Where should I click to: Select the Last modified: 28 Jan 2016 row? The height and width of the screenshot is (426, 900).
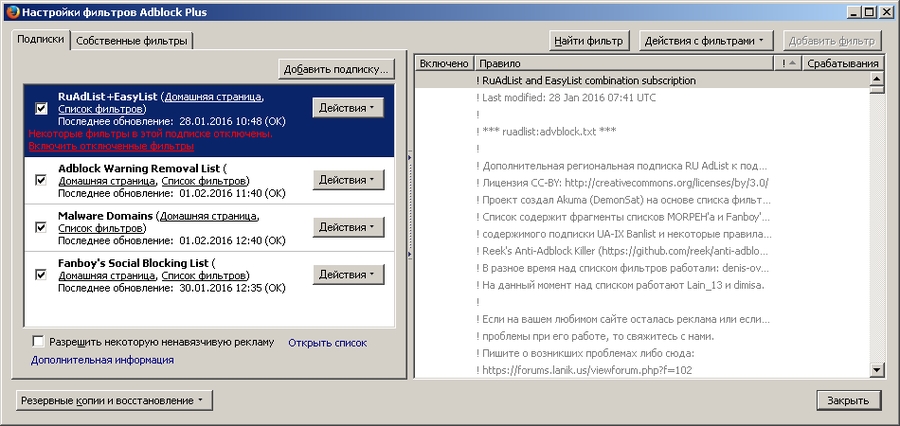pos(642,98)
